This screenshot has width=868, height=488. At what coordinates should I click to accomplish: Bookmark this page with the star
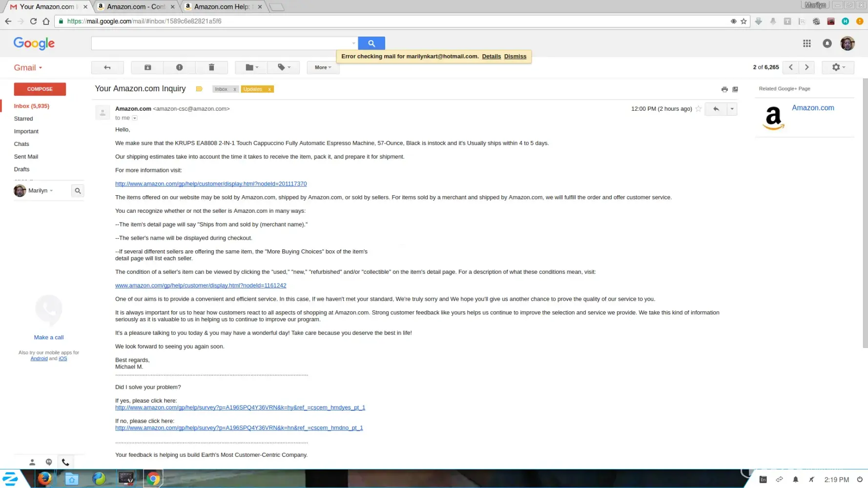point(744,21)
